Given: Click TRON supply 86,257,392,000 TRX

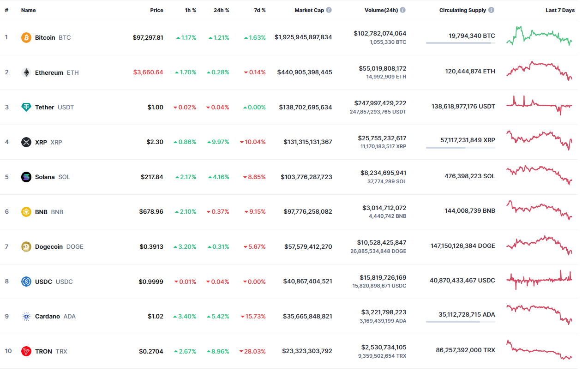Looking at the screenshot, I should [x=465, y=350].
